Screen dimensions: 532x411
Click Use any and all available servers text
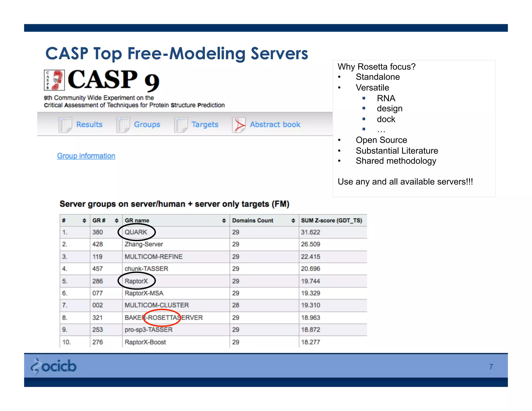pos(405,182)
